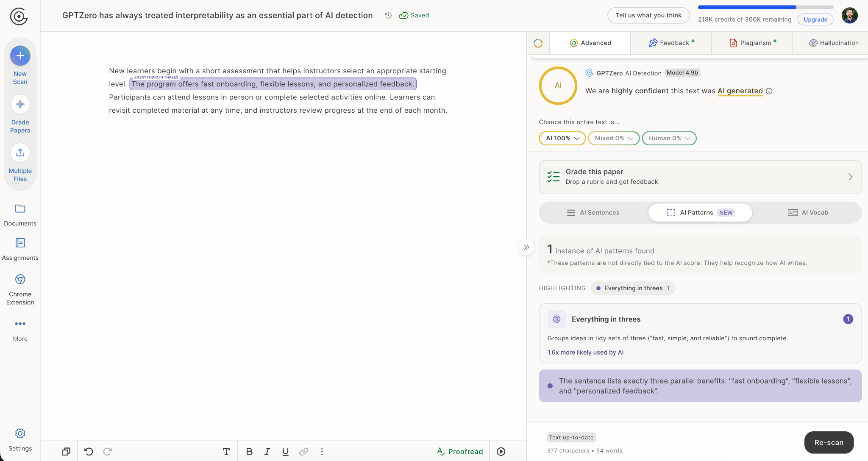This screenshot has height=461, width=868.
Task: View version history clock icon
Action: pyautogui.click(x=388, y=15)
